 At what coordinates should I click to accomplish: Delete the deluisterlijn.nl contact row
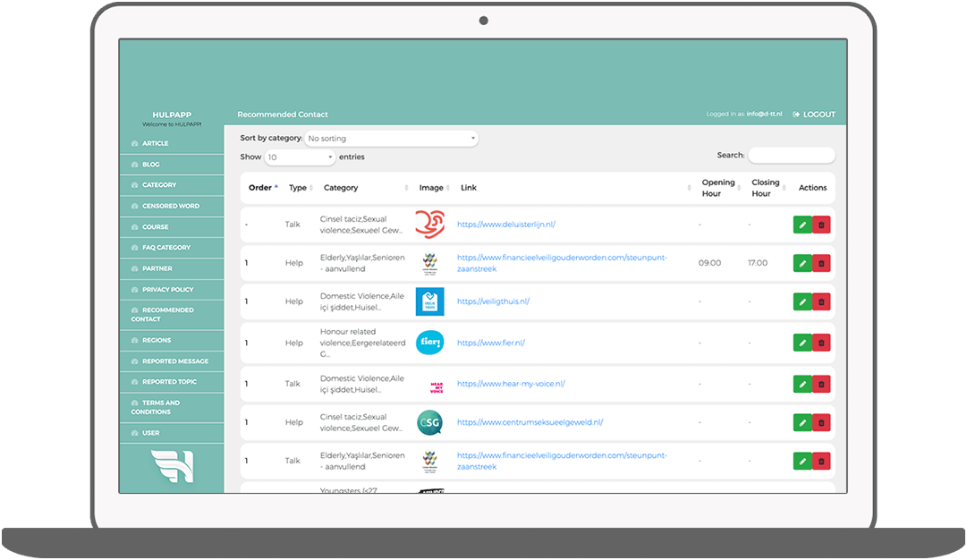pos(821,225)
